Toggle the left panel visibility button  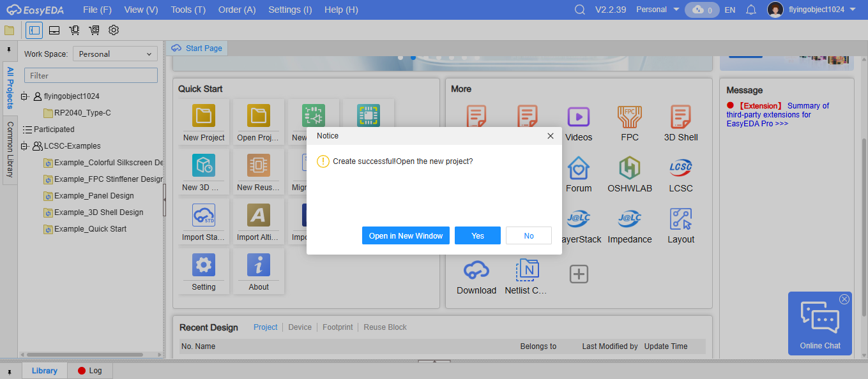click(34, 30)
